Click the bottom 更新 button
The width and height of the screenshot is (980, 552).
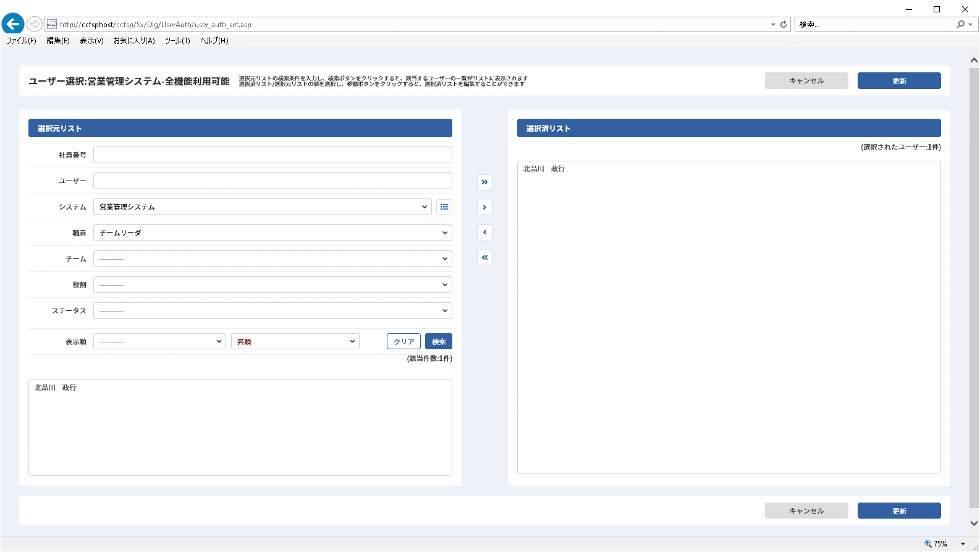click(x=899, y=511)
